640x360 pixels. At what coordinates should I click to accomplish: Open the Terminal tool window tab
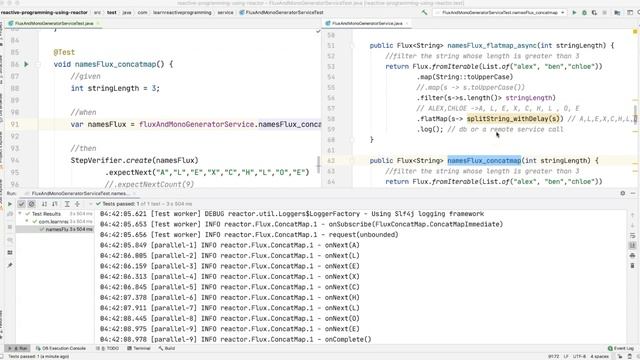(139, 349)
